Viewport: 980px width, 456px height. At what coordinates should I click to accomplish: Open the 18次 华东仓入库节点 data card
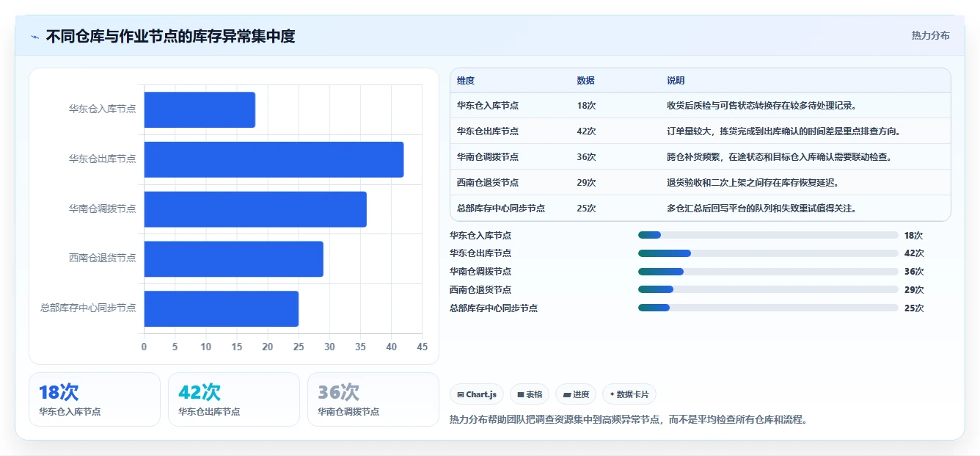(x=95, y=399)
